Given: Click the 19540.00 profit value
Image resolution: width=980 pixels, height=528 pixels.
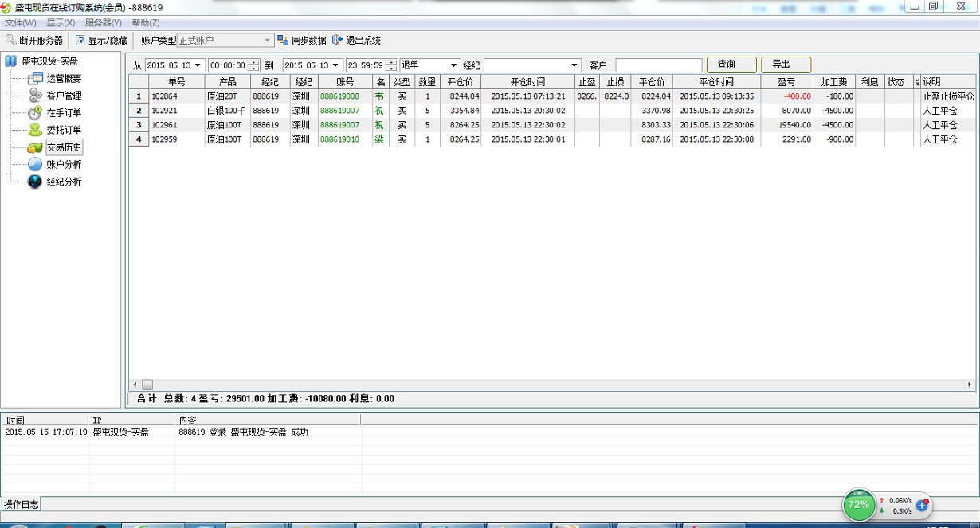Looking at the screenshot, I should pyautogui.click(x=794, y=125).
